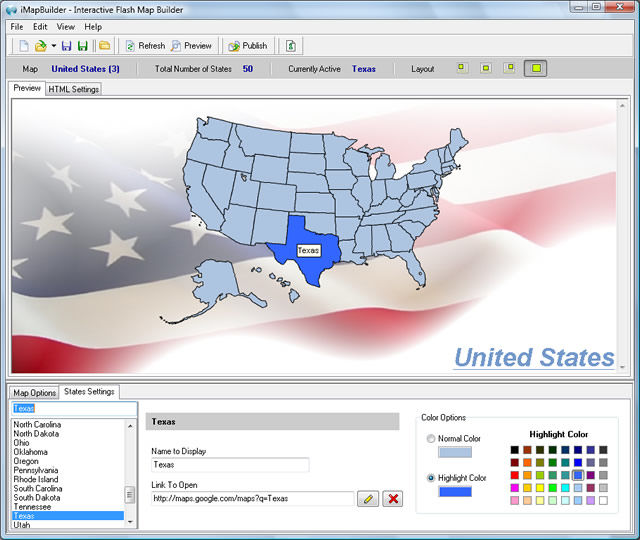
Task: Expand the Open icon dropdown arrow
Action: [53, 46]
